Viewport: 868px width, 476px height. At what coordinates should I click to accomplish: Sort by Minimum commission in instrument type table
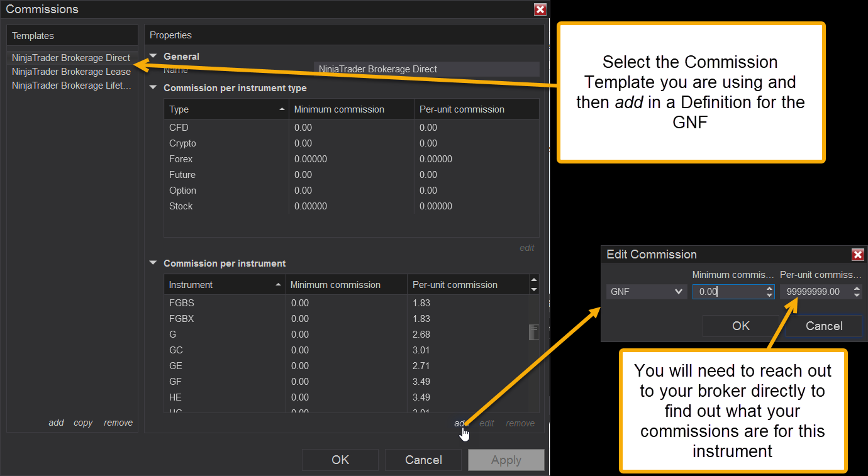352,109
